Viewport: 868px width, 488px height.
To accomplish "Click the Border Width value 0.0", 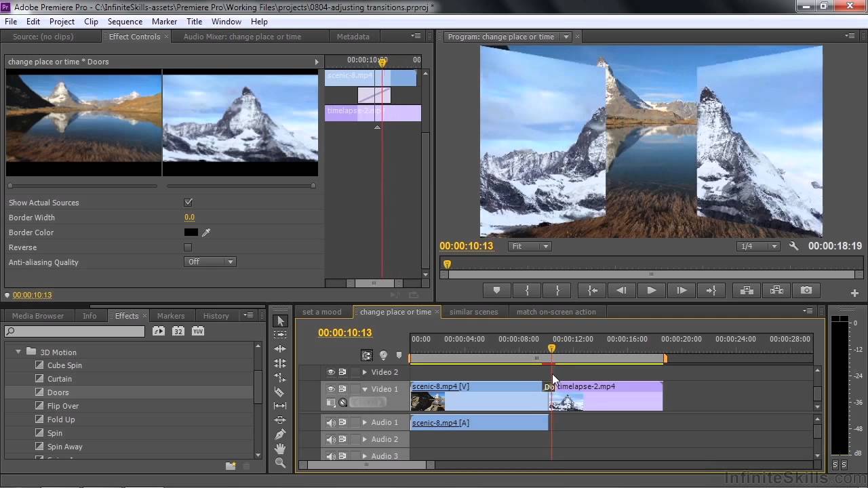I will [189, 218].
